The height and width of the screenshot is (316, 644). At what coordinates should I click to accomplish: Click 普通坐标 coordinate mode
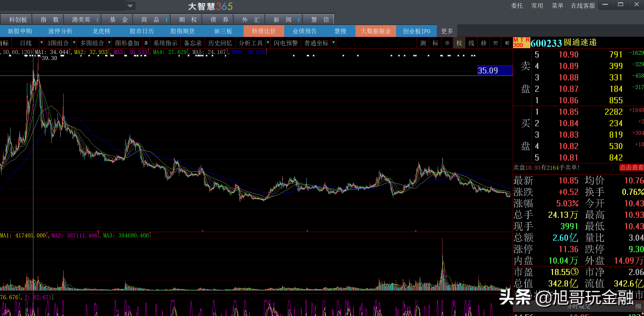[x=316, y=43]
